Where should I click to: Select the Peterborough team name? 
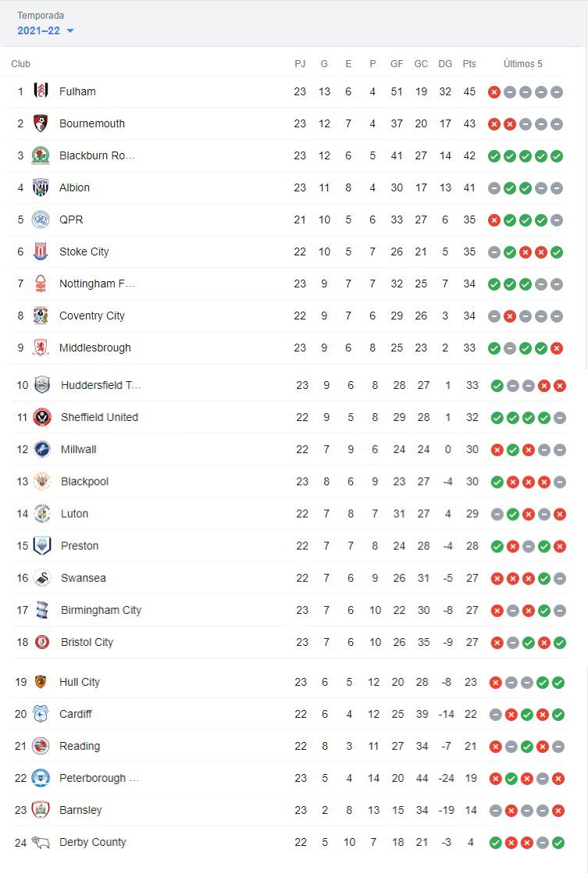pos(99,778)
